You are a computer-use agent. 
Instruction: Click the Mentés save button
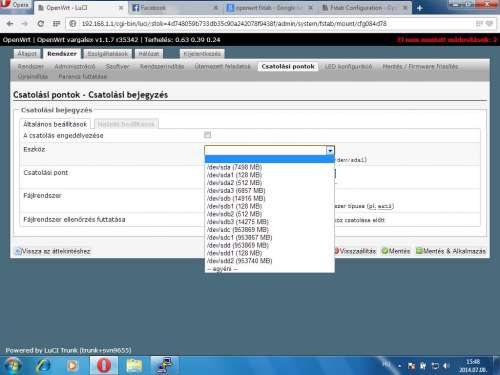[396, 251]
